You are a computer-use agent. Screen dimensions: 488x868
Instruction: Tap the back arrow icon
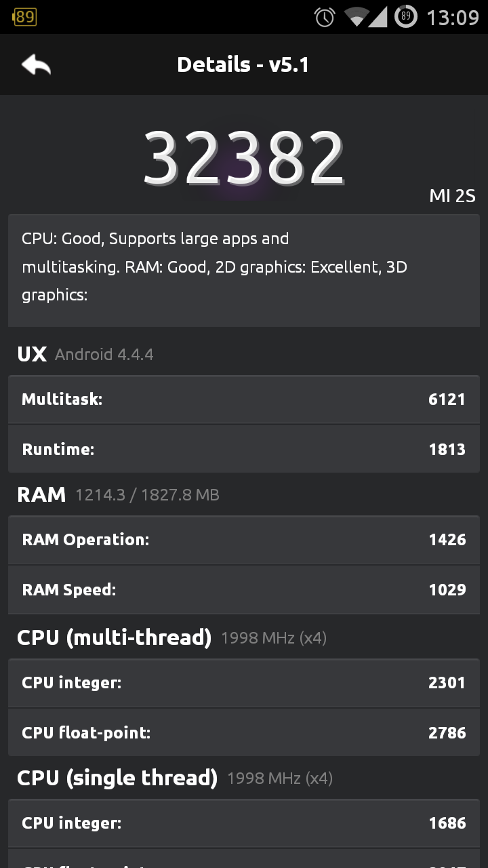tap(36, 65)
